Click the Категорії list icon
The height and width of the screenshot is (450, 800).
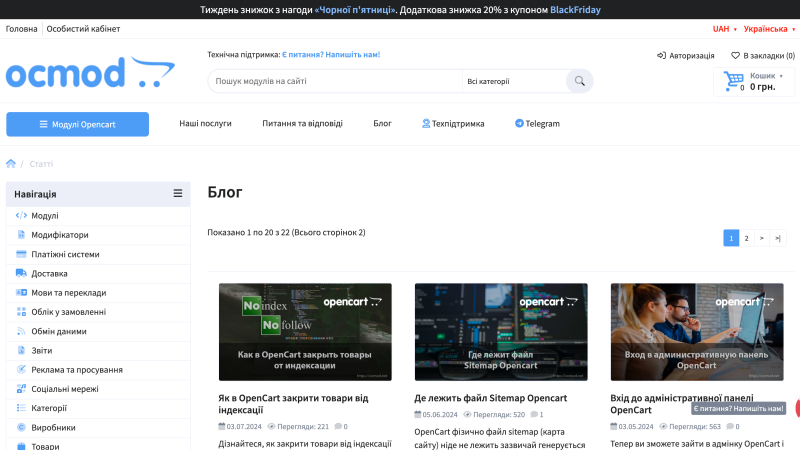pos(21,408)
